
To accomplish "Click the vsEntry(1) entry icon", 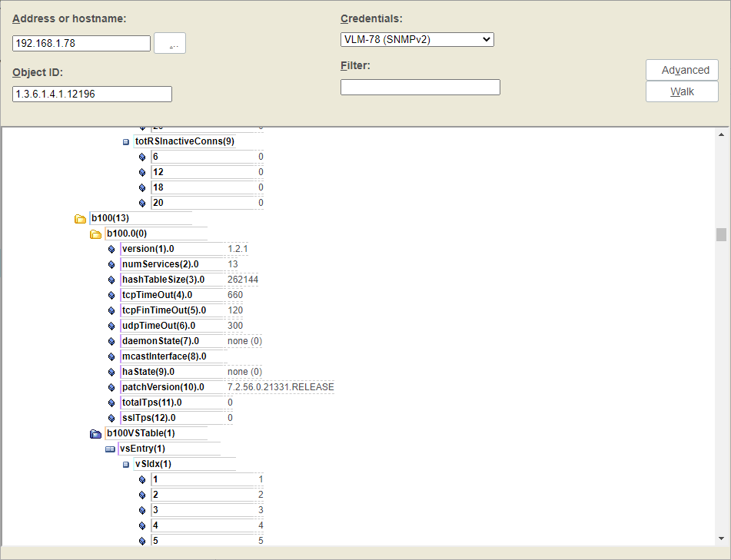I will [x=110, y=449].
